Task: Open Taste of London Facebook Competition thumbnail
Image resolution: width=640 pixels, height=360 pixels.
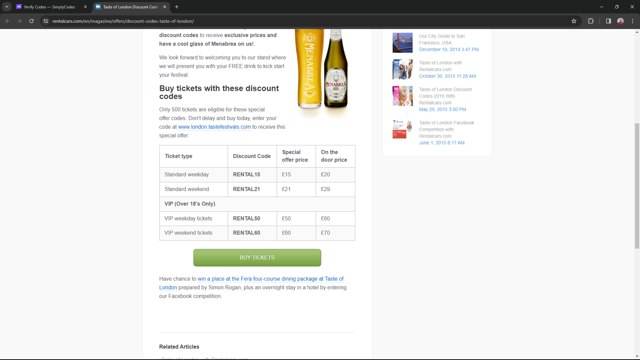Action: [402, 129]
